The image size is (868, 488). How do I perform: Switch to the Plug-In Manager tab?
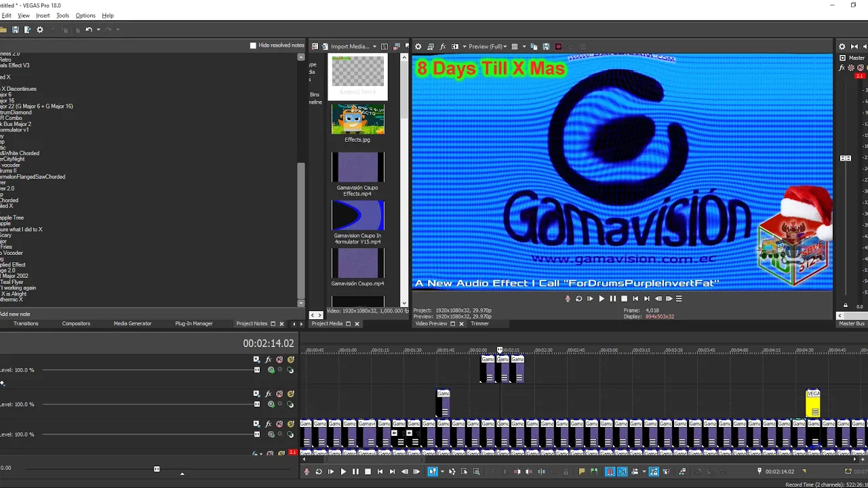tap(194, 324)
